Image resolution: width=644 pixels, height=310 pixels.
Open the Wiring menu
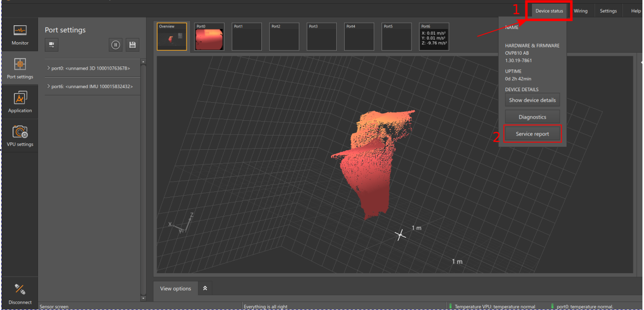pos(580,11)
